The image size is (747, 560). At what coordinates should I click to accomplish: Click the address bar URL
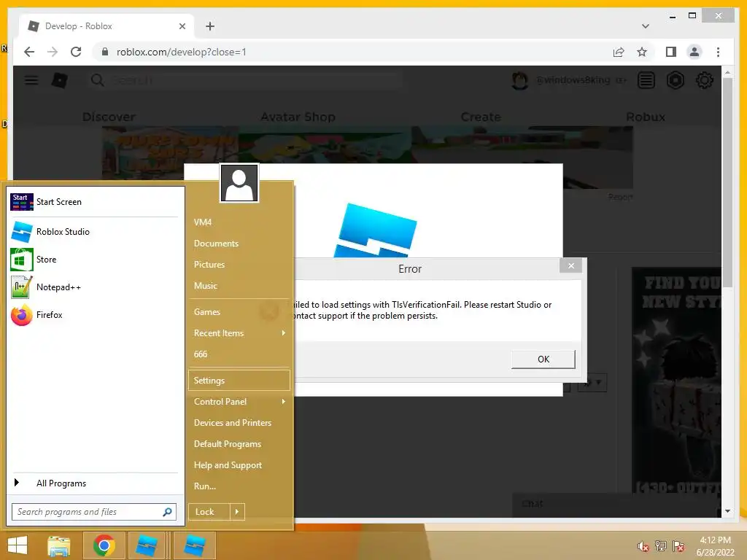(182, 52)
